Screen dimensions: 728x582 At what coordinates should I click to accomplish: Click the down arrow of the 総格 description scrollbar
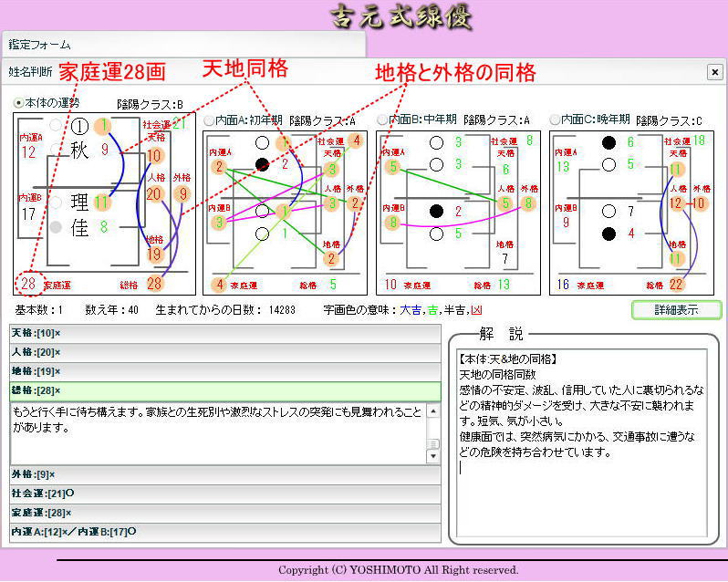432,456
